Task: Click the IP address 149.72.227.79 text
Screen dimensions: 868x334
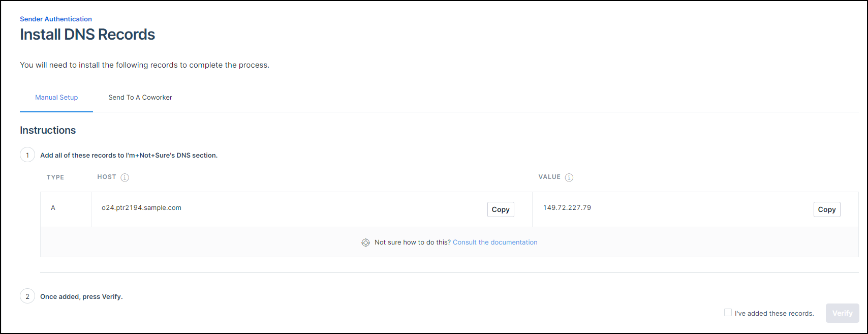Action: (x=567, y=208)
